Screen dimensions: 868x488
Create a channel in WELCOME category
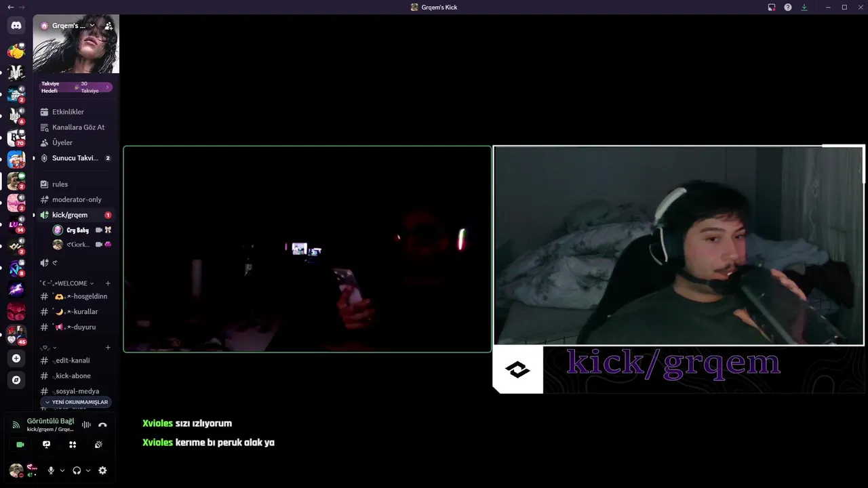tap(108, 283)
